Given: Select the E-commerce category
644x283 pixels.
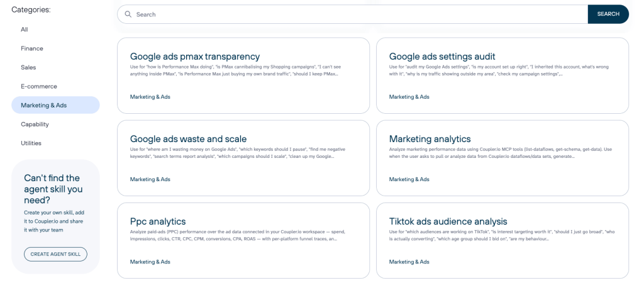Looking at the screenshot, I should (x=39, y=86).
